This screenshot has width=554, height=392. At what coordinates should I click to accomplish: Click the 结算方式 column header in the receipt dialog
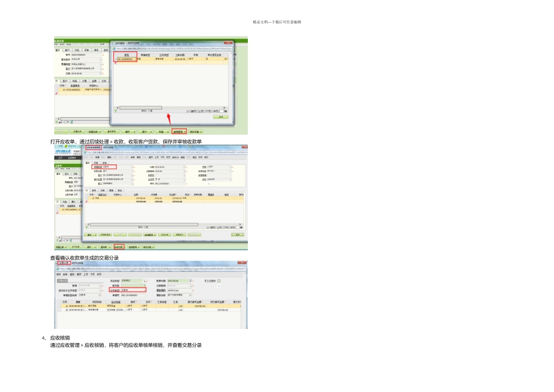pyautogui.click(x=103, y=195)
